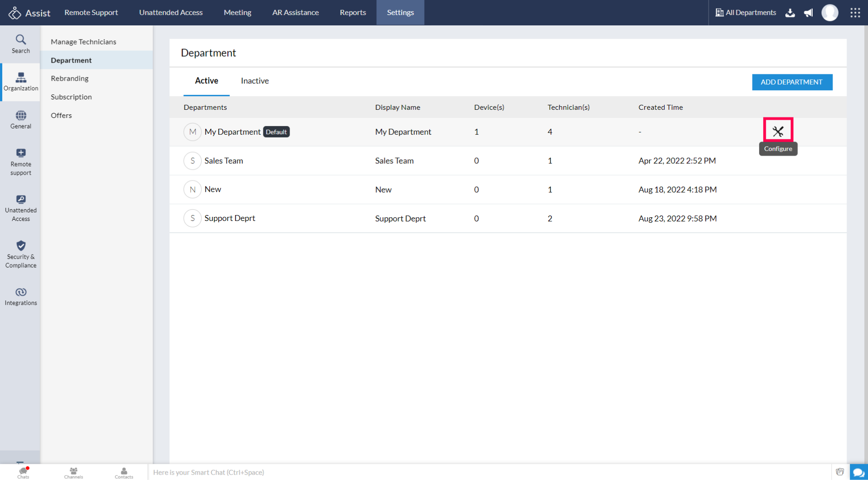This screenshot has width=868, height=480.
Task: Open Integrations in the sidebar
Action: tap(20, 297)
